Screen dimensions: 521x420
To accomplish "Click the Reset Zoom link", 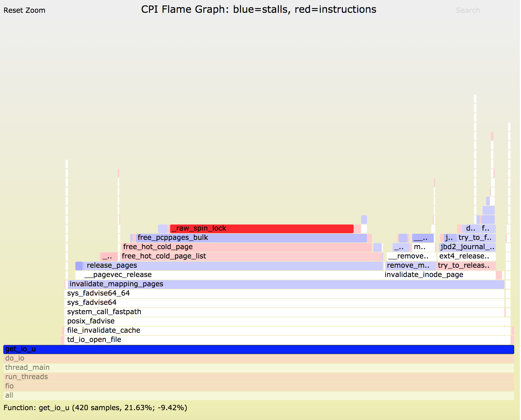I will click(24, 10).
